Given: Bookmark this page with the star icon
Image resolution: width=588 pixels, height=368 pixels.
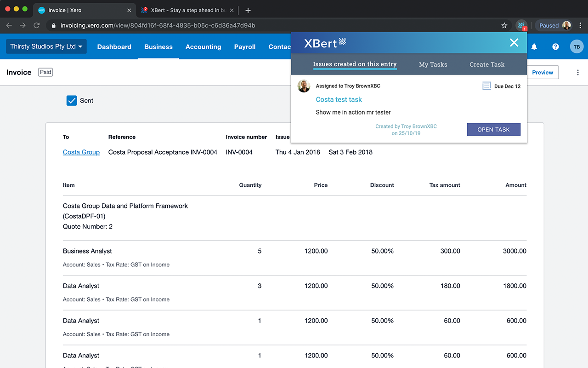Looking at the screenshot, I should (504, 26).
